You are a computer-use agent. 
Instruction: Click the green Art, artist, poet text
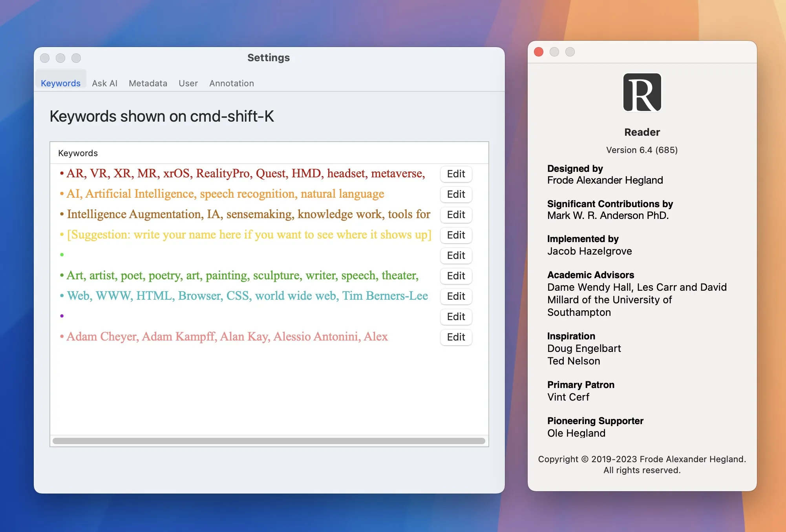(x=243, y=275)
